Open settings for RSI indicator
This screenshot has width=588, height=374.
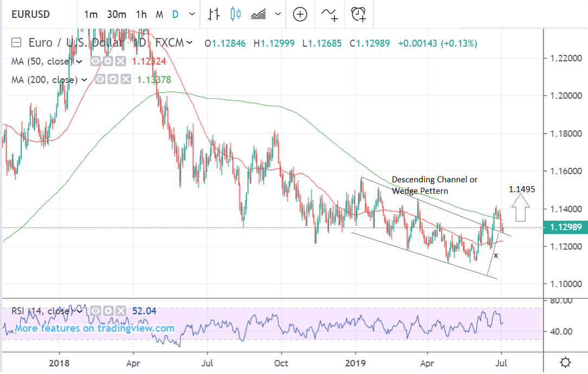(x=108, y=310)
